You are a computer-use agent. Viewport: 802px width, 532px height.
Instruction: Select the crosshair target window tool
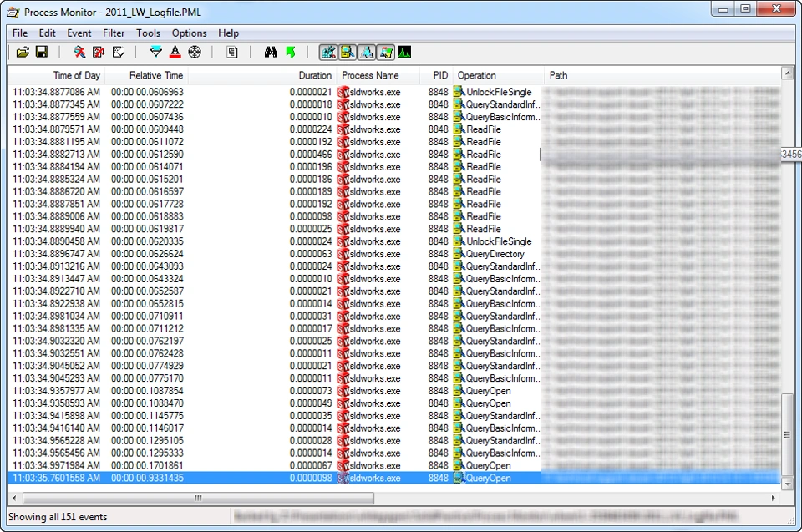point(195,52)
